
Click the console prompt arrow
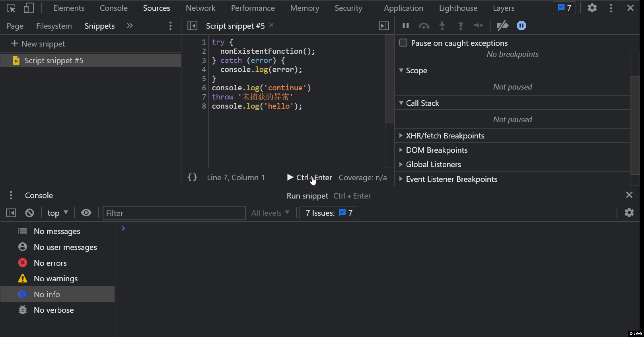pyautogui.click(x=123, y=228)
